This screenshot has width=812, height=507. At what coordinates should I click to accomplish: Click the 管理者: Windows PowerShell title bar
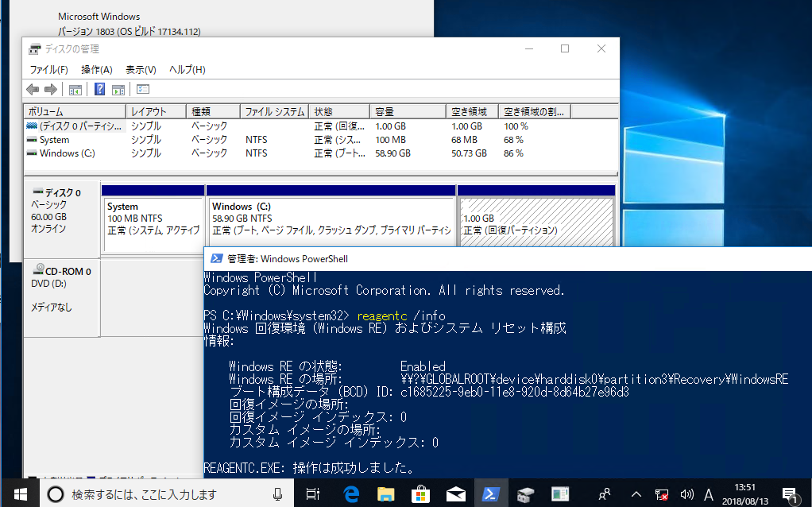coord(508,259)
